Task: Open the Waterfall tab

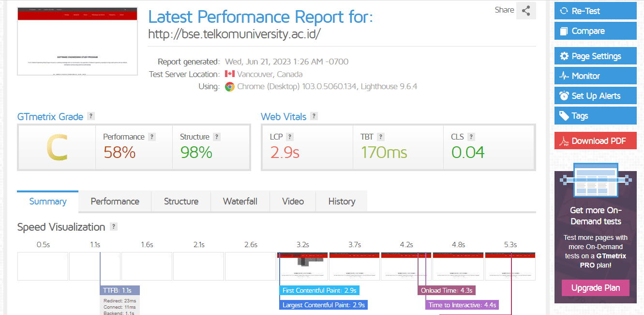Action: [240, 201]
